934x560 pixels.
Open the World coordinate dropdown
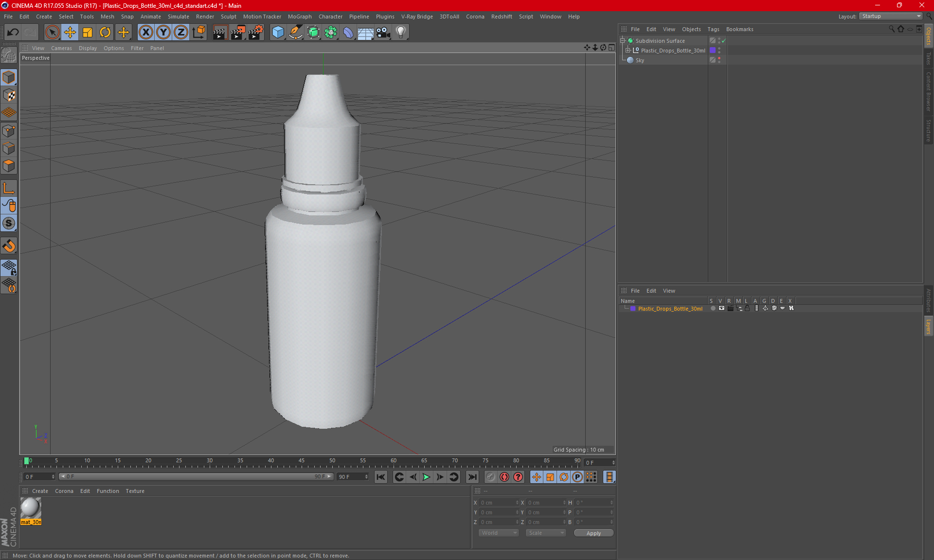[x=499, y=533]
